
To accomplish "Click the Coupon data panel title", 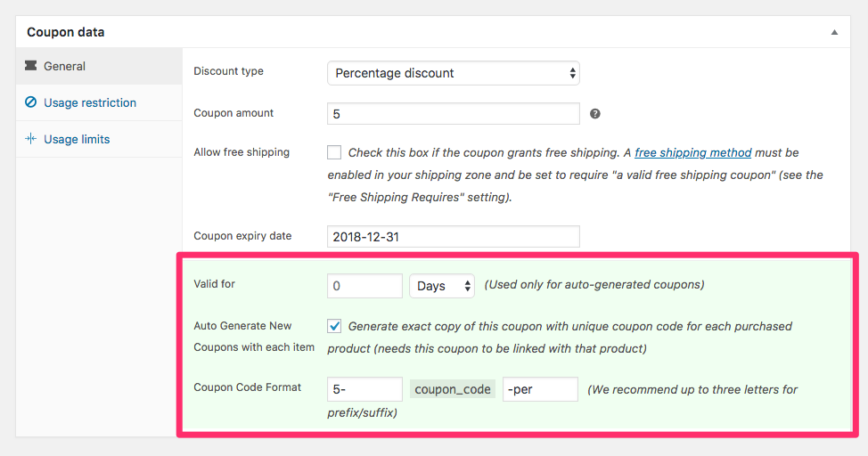I will 65,32.
